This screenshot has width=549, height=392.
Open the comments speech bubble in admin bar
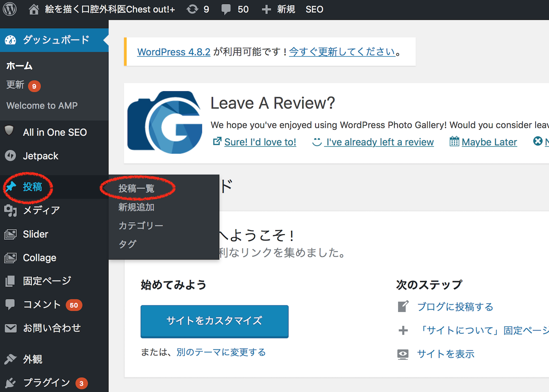[x=226, y=10]
